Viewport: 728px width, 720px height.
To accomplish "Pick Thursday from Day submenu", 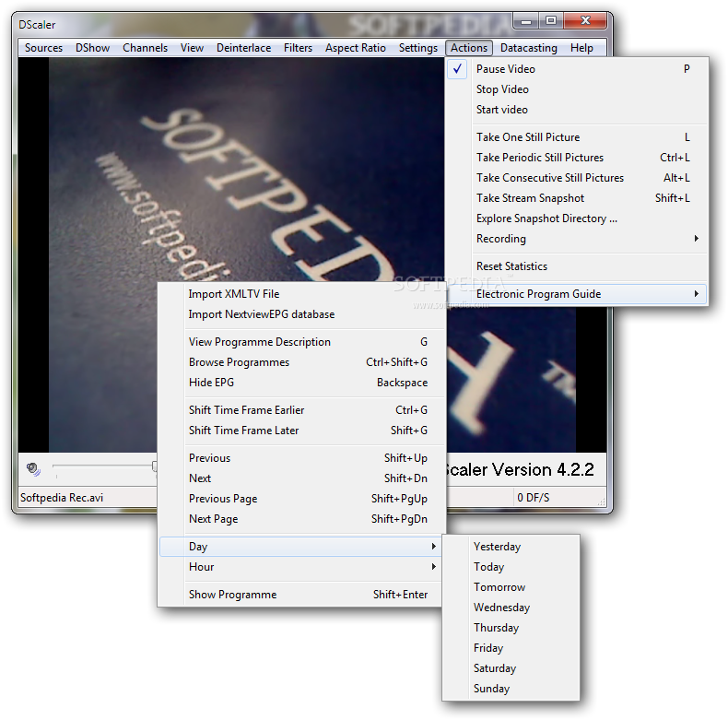I will [x=511, y=628].
